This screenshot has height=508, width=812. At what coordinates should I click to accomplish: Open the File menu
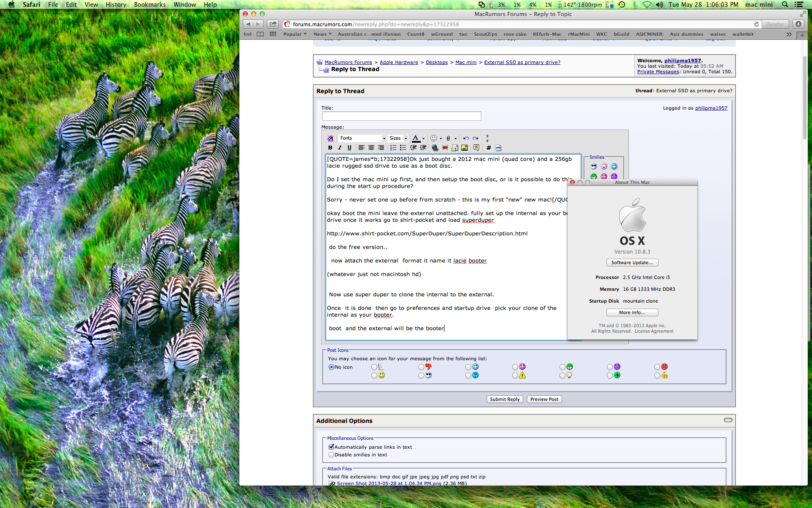coord(53,5)
